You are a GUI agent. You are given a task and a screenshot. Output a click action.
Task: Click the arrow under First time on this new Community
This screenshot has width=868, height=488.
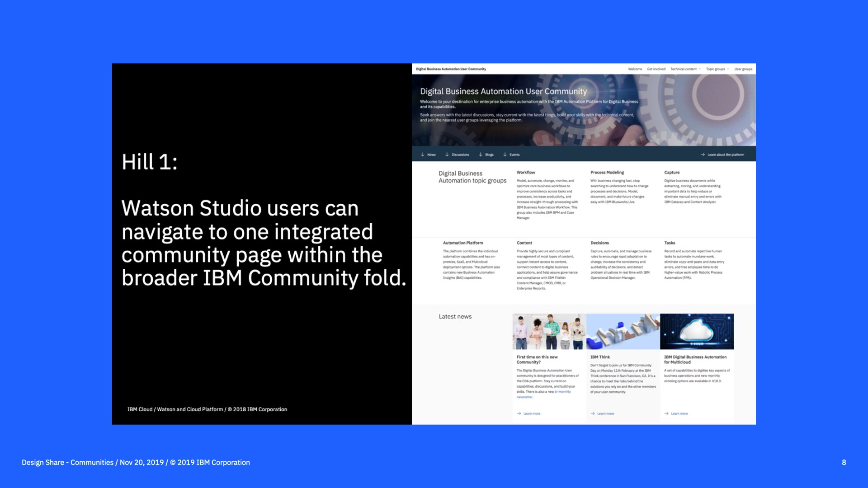point(519,413)
